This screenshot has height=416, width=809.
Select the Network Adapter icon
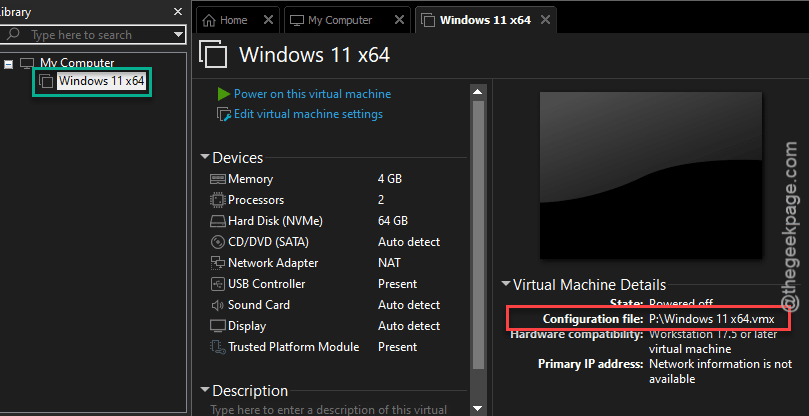tap(218, 263)
